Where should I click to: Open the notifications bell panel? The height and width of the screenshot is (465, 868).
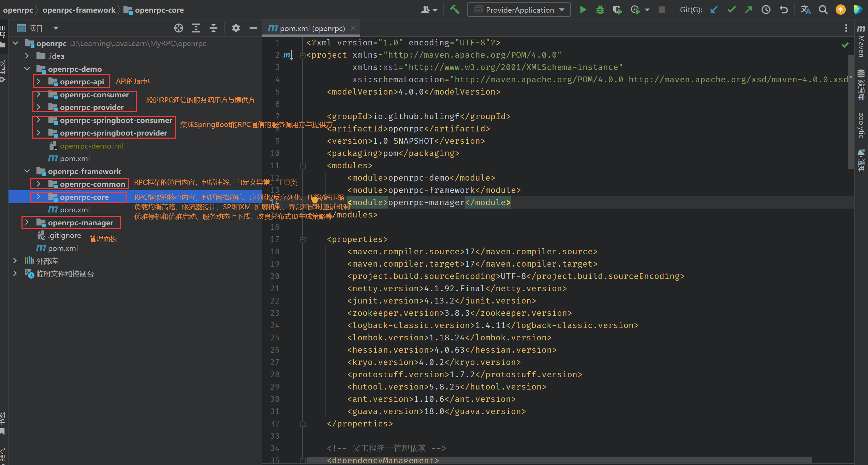pos(861,160)
